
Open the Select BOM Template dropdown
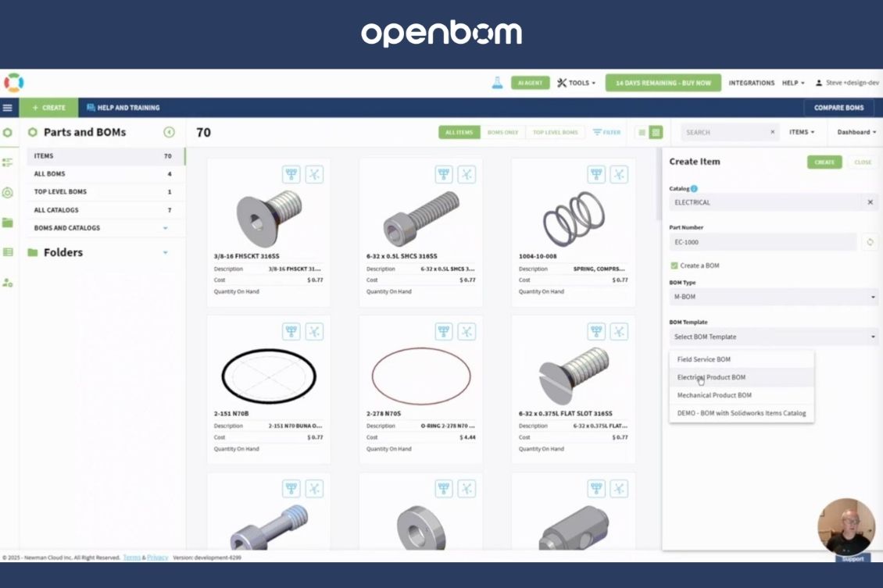pos(774,337)
